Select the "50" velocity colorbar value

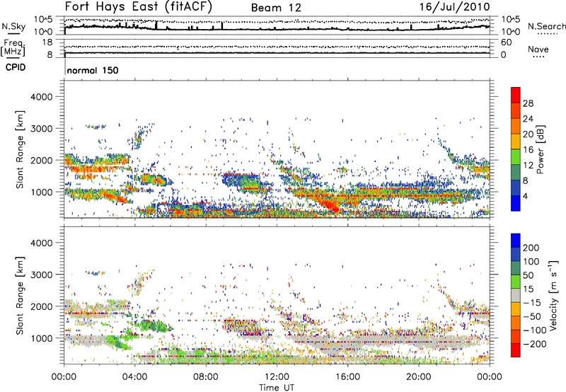528,275
